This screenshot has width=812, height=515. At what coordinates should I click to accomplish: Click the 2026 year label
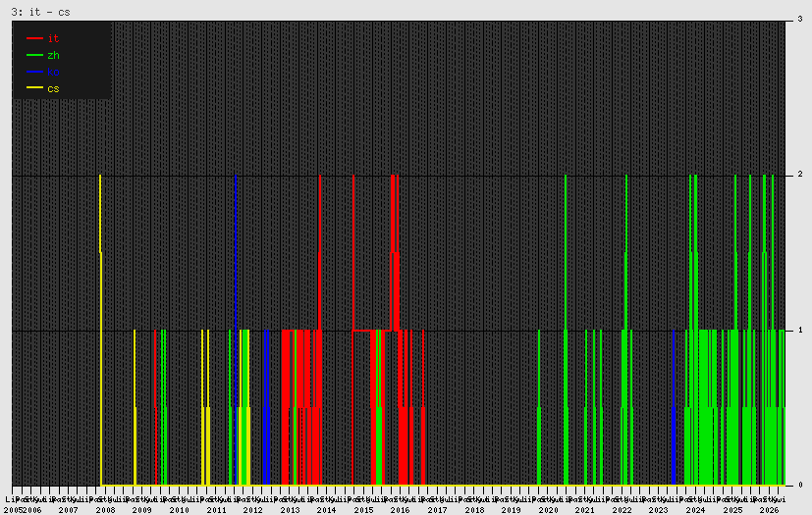point(770,510)
